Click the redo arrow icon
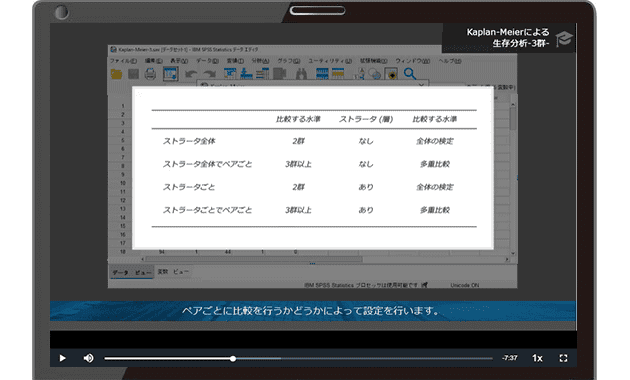Viewport: 630px width, 380px height. point(209,74)
